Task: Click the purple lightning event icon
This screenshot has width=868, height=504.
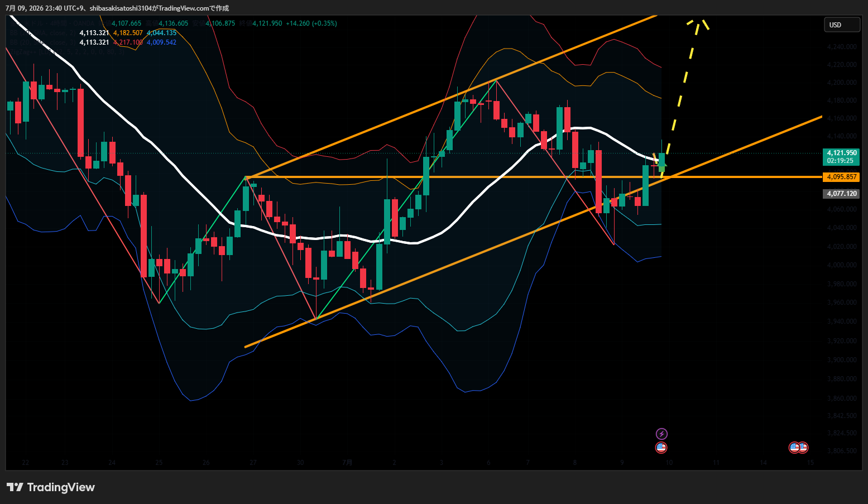Action: click(x=661, y=434)
